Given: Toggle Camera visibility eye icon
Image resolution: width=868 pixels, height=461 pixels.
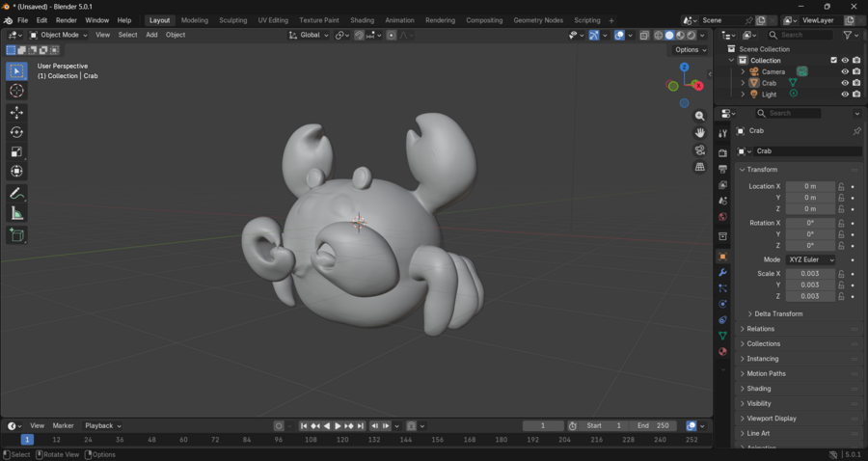Looking at the screenshot, I should point(845,71).
